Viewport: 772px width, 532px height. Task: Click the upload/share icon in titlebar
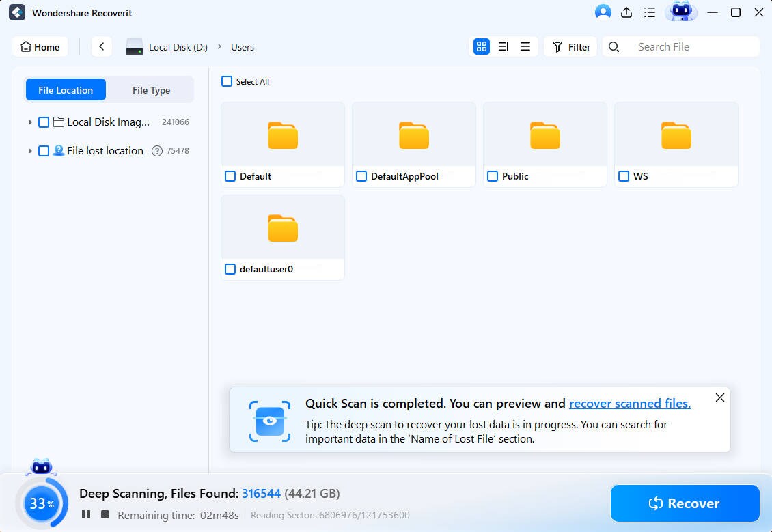point(625,12)
